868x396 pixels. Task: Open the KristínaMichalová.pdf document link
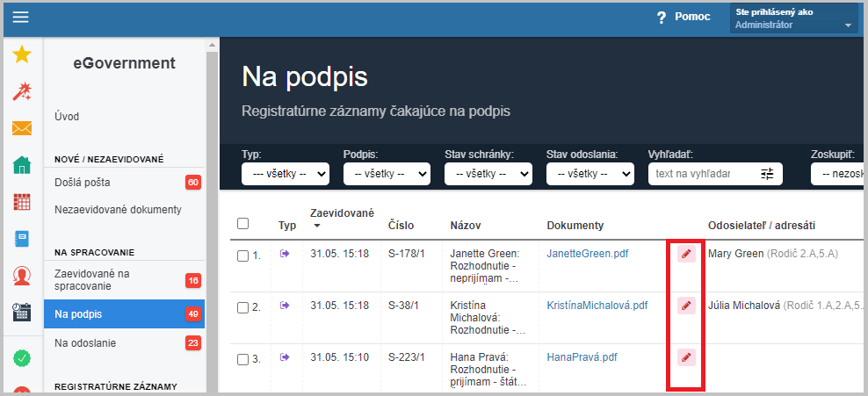[x=597, y=306]
